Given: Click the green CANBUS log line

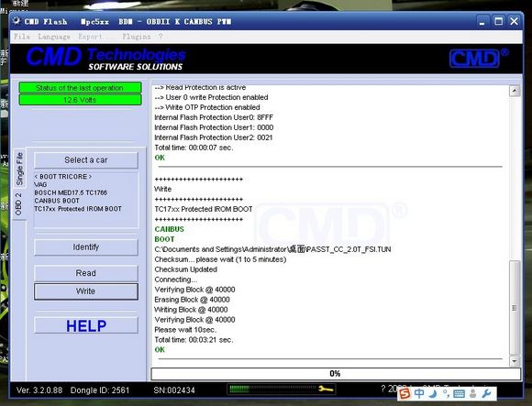Looking at the screenshot, I should click(170, 229).
